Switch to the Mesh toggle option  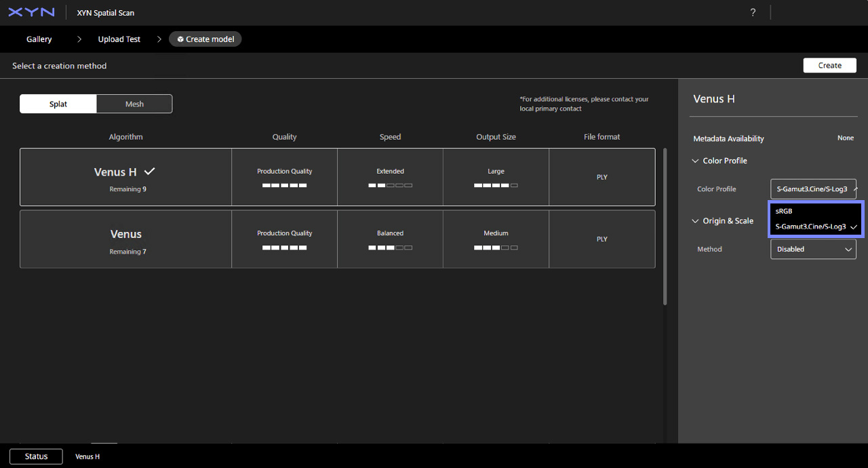point(134,104)
